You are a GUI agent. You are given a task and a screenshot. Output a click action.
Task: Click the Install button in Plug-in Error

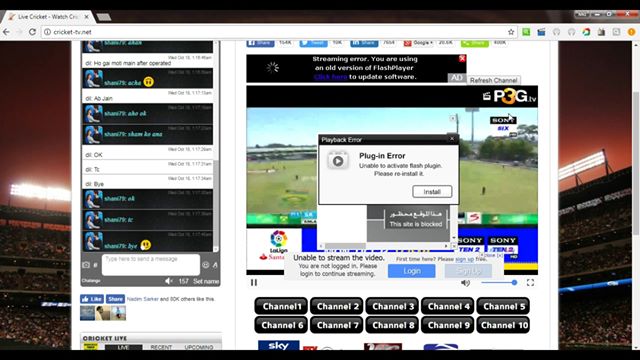coord(432,191)
